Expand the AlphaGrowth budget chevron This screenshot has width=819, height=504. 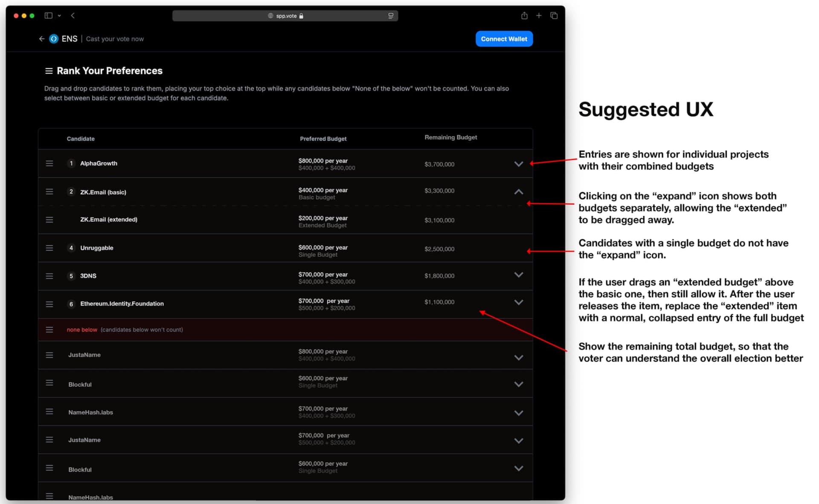point(519,164)
